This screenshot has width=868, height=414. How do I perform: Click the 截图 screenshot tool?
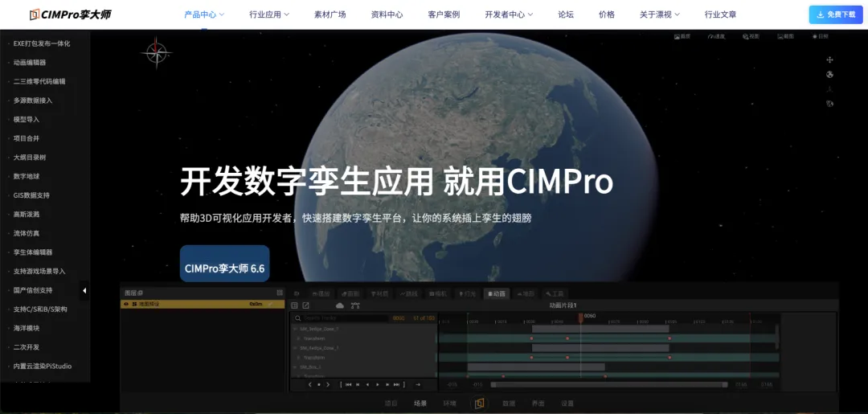(x=785, y=36)
